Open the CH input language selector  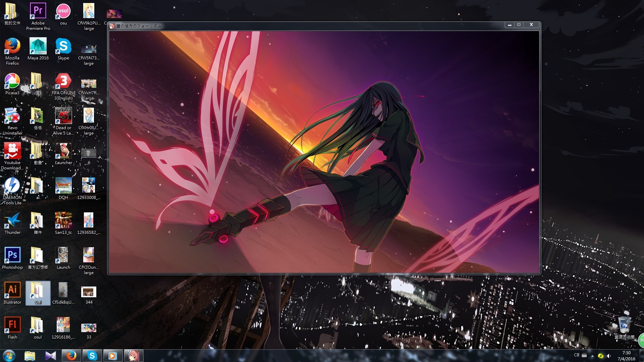(x=577, y=355)
